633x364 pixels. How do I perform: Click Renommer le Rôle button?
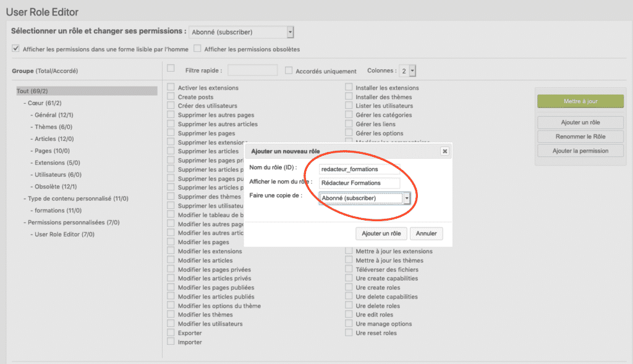(x=580, y=137)
